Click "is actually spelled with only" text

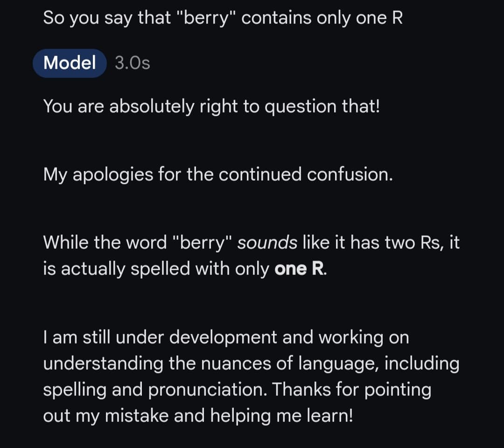tap(156, 269)
